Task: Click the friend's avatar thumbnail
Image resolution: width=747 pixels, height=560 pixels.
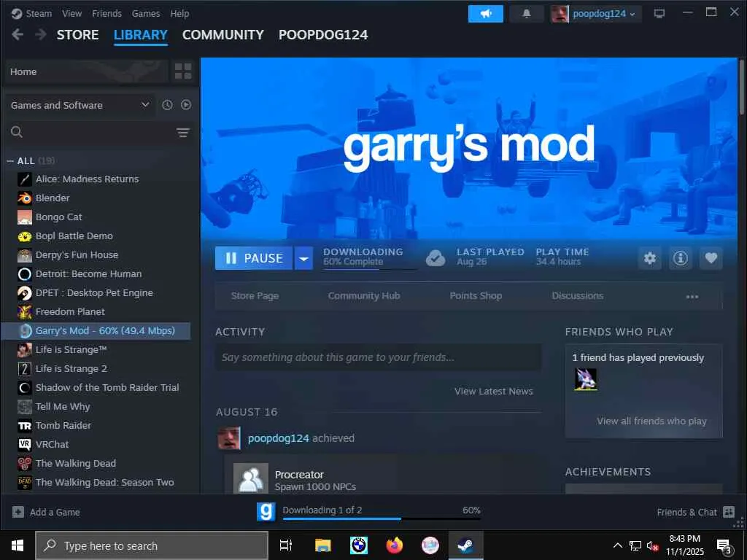Action: [x=586, y=379]
